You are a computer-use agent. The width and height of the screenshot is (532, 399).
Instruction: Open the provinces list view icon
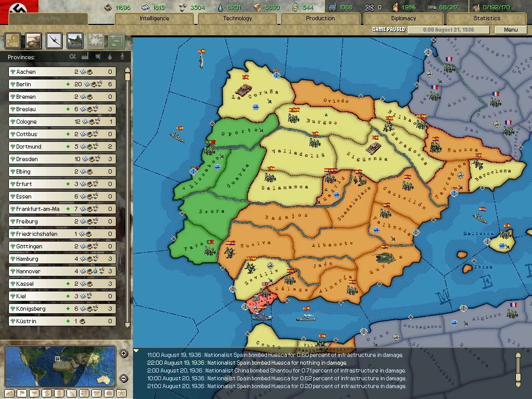[x=12, y=41]
